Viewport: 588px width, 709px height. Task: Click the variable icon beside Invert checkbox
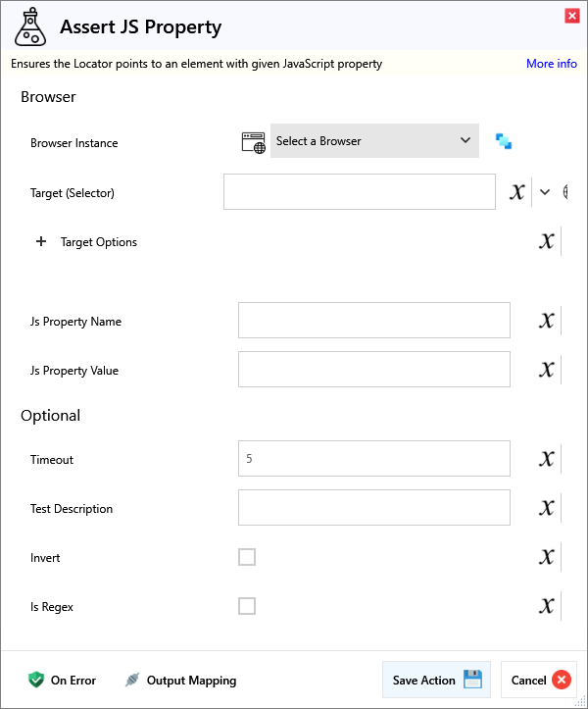click(x=547, y=557)
